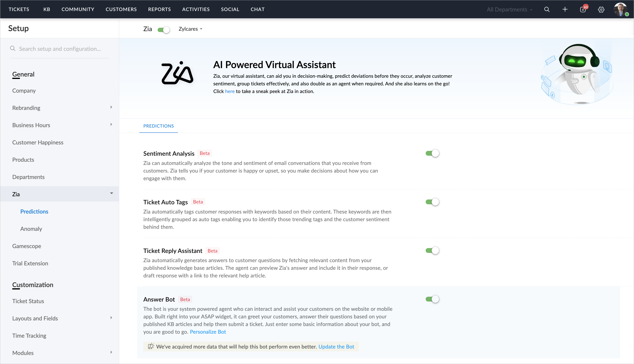Open the All Departments dropdown
This screenshot has height=364, width=634.
(x=509, y=9)
